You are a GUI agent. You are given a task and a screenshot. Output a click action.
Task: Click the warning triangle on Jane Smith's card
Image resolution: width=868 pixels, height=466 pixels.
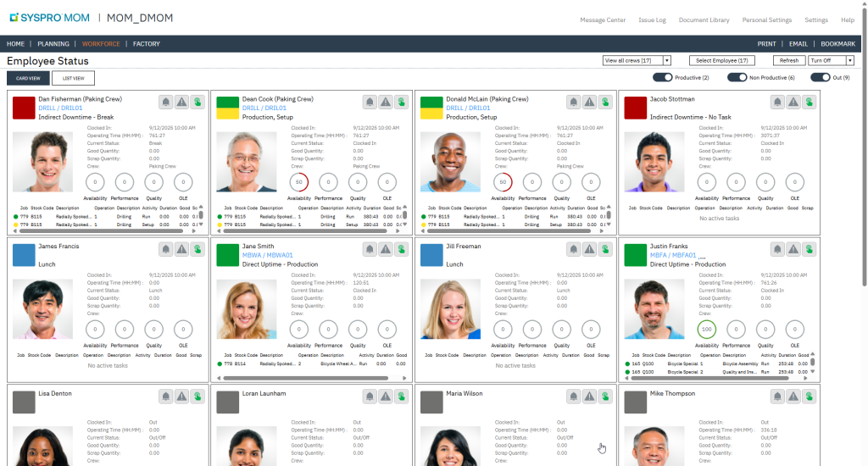[x=386, y=249]
